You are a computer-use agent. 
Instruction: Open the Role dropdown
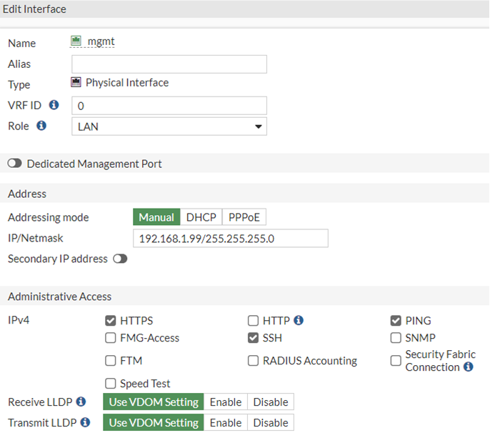[169, 126]
